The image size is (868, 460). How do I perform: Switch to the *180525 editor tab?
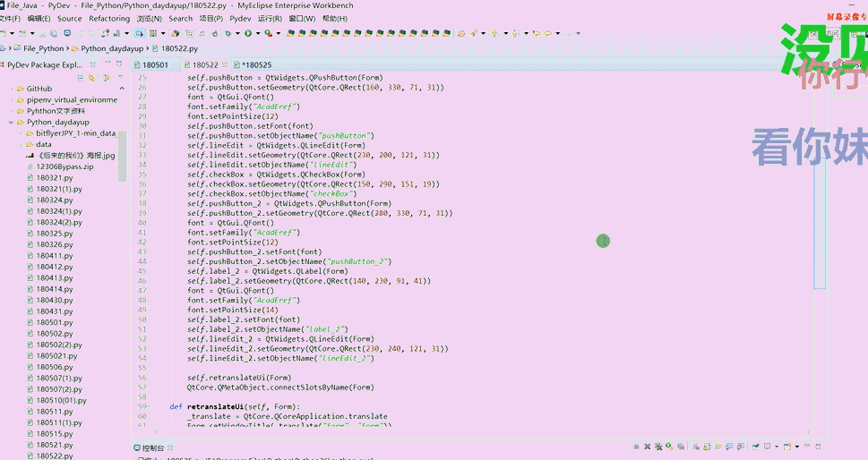(x=257, y=64)
